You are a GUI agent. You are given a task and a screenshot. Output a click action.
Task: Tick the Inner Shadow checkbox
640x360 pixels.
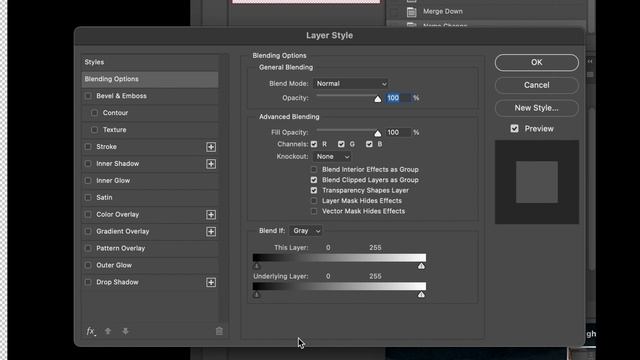88,164
